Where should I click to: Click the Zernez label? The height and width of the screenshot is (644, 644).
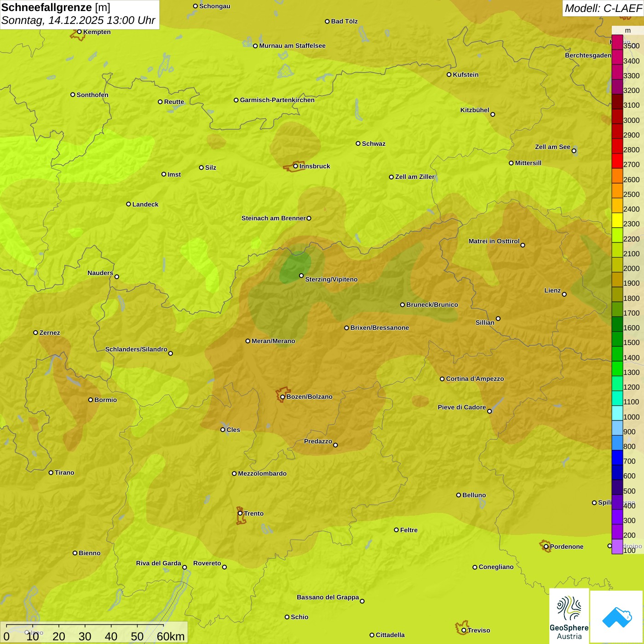pos(50,333)
